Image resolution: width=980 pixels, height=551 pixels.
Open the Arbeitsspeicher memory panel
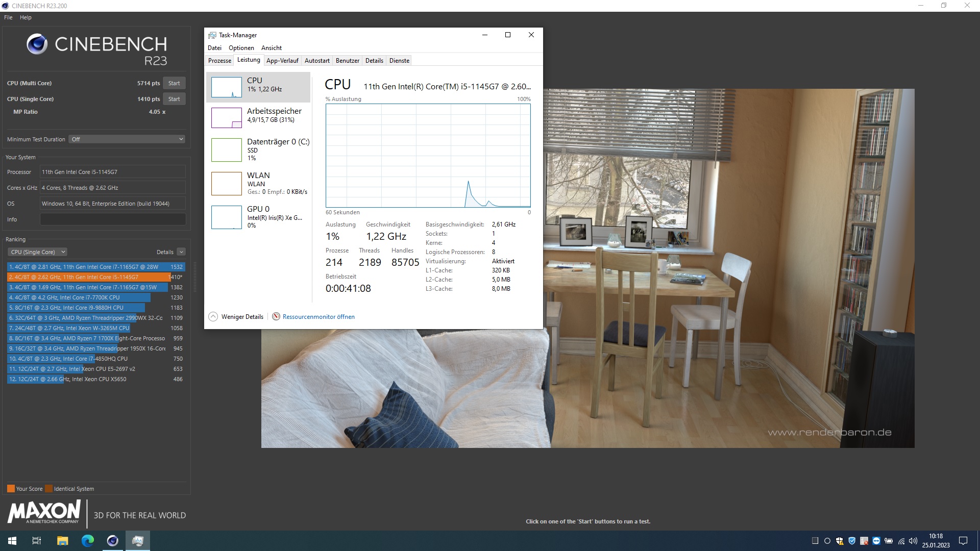(x=258, y=117)
